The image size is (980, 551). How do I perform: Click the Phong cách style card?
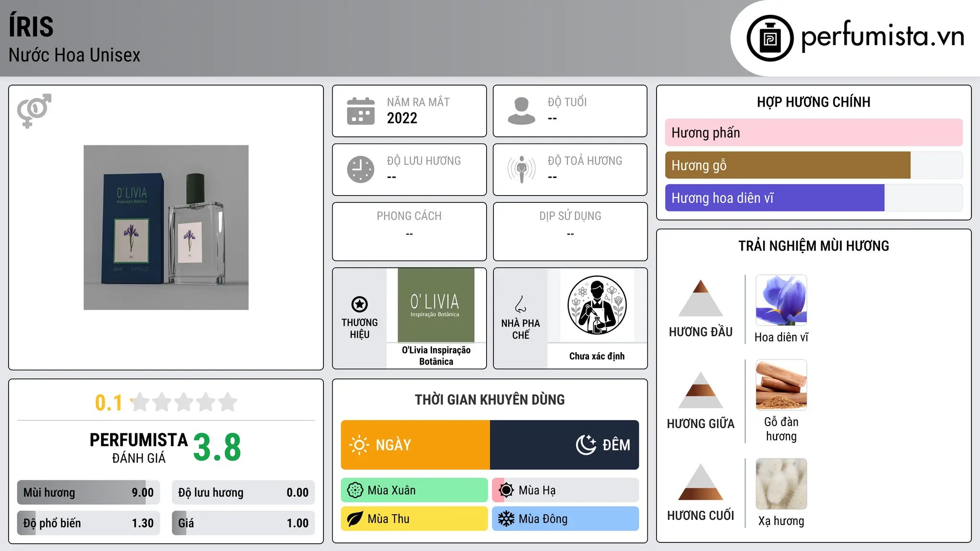pyautogui.click(x=409, y=231)
